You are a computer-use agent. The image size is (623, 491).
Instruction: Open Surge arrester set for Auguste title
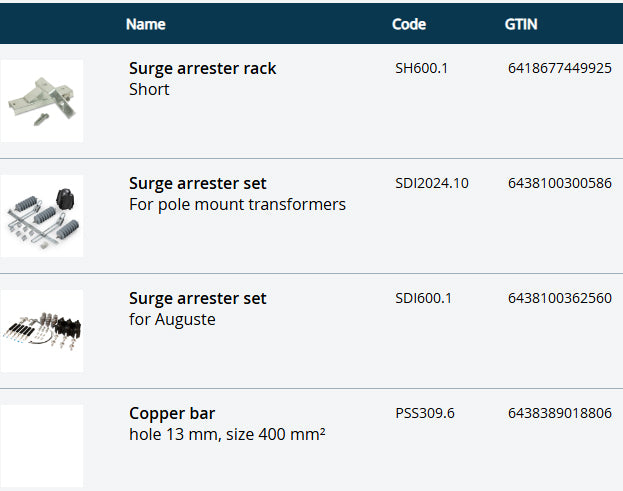click(197, 298)
